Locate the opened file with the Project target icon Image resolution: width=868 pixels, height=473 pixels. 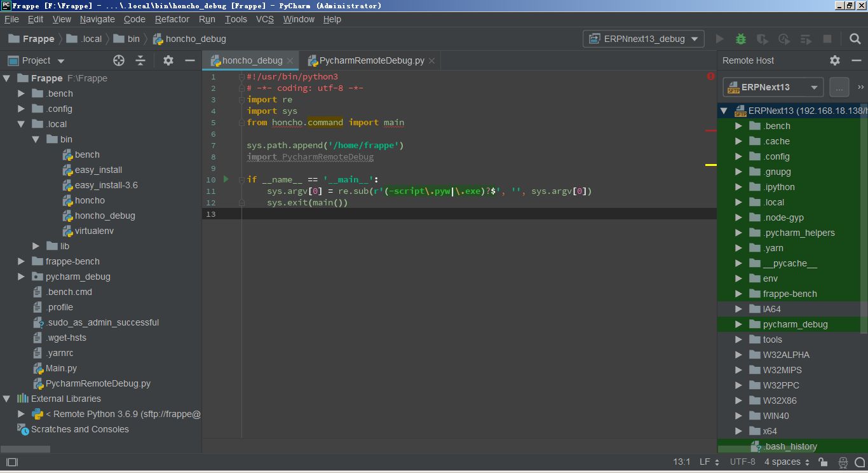(x=119, y=60)
